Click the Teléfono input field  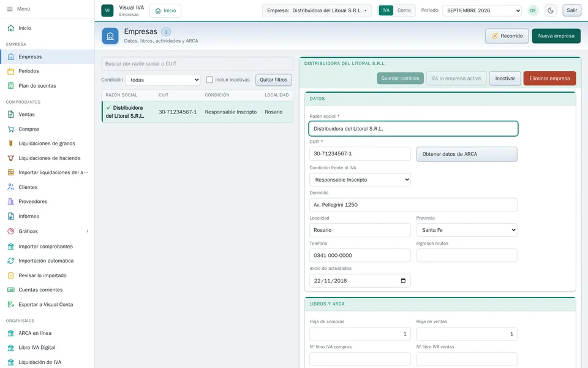point(360,255)
